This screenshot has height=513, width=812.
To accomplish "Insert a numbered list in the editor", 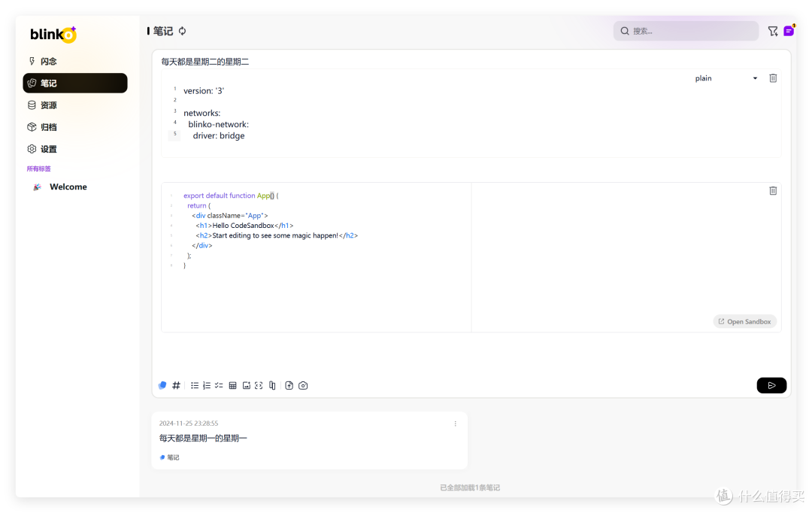I will click(207, 385).
